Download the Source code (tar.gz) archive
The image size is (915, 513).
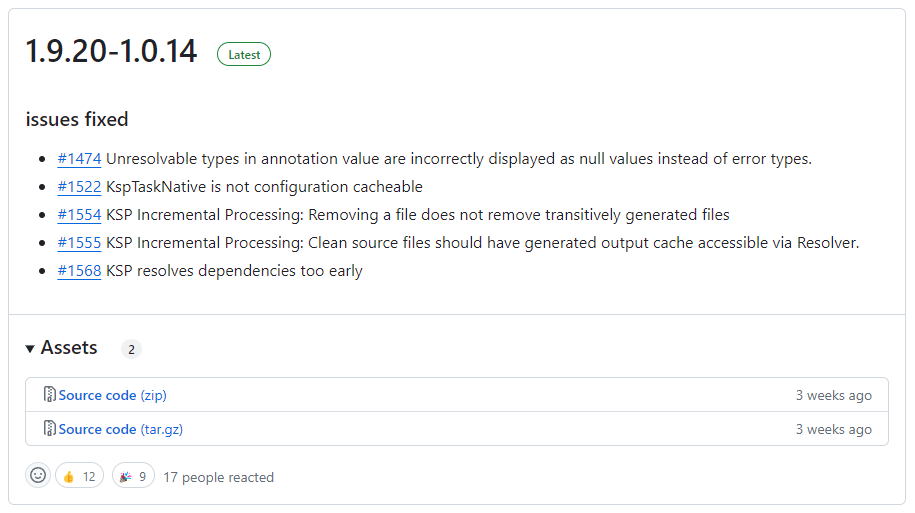click(x=120, y=429)
